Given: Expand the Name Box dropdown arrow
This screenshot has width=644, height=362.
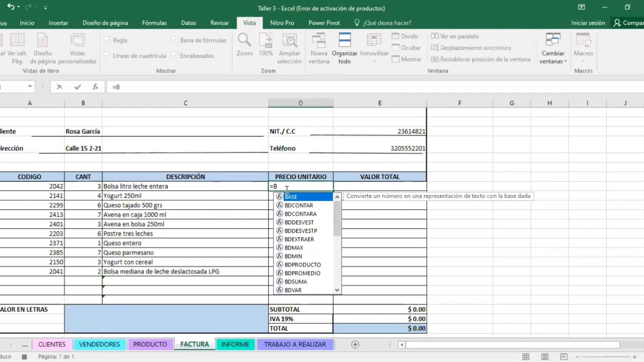Looking at the screenshot, I should 30,87.
